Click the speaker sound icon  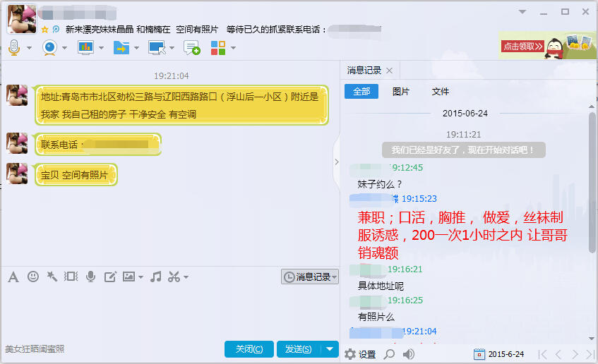[409, 354]
